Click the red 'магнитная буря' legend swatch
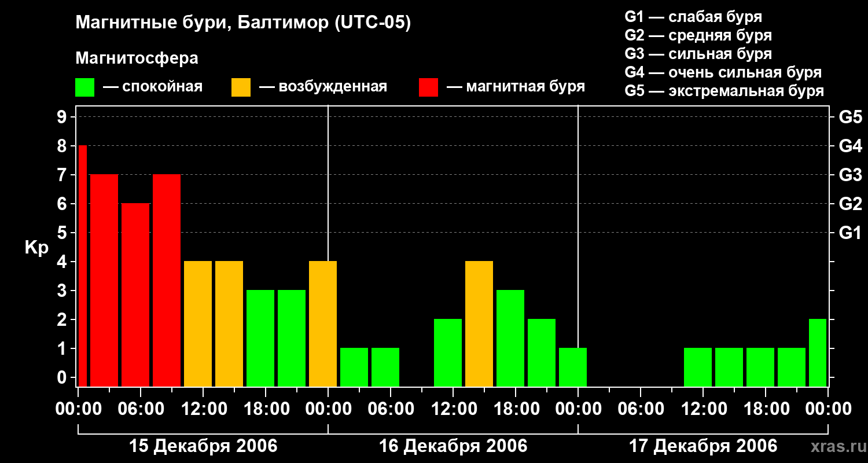Viewport: 868px width, 463px height. pos(428,87)
